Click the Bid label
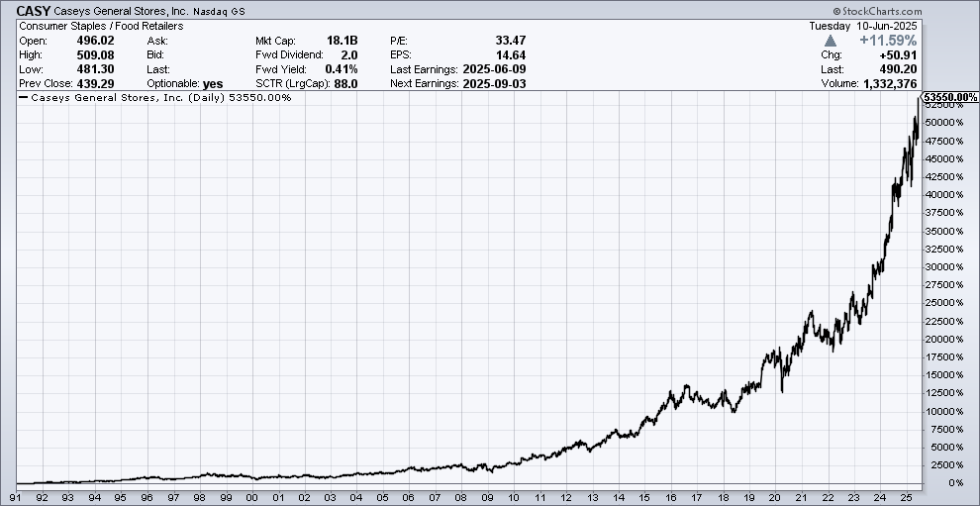 (x=155, y=55)
